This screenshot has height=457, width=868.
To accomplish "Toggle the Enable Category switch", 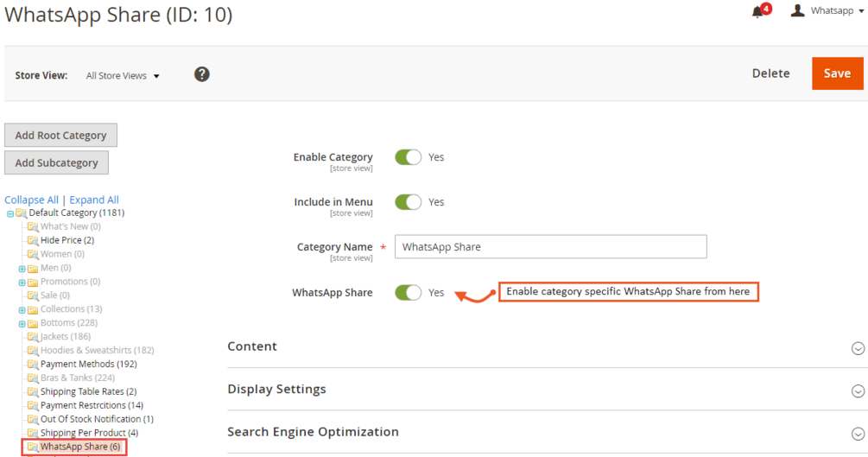I will point(408,157).
